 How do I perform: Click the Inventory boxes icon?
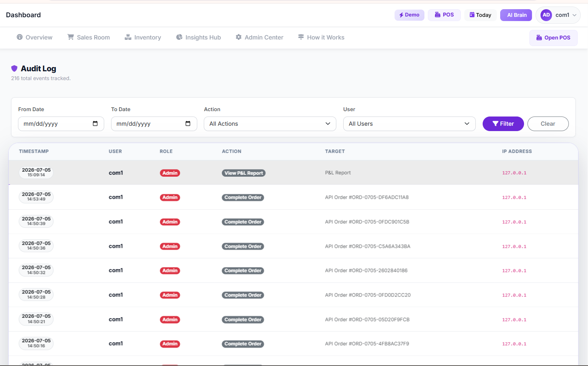(x=128, y=37)
